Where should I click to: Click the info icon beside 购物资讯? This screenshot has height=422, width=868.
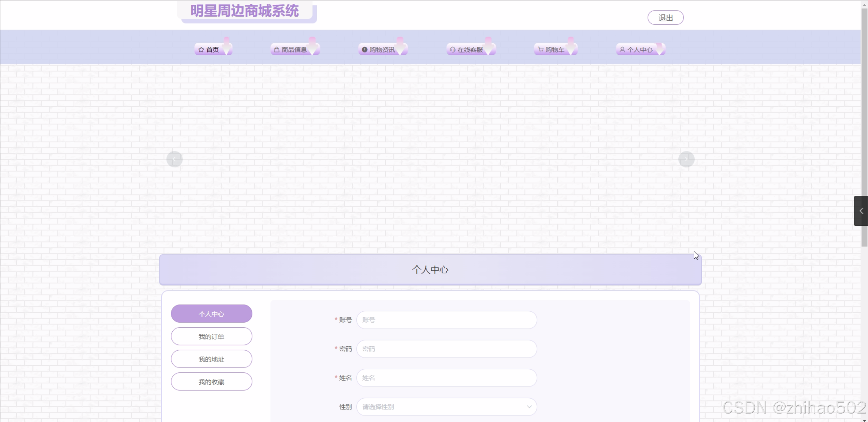click(x=365, y=50)
